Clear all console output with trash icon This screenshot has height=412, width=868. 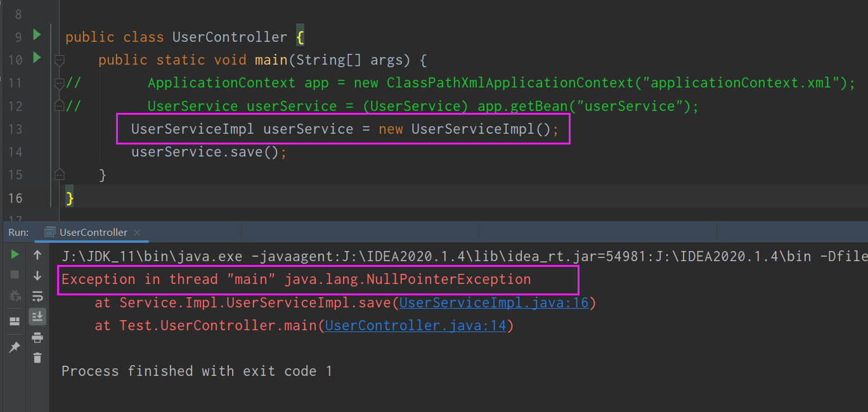coord(37,357)
